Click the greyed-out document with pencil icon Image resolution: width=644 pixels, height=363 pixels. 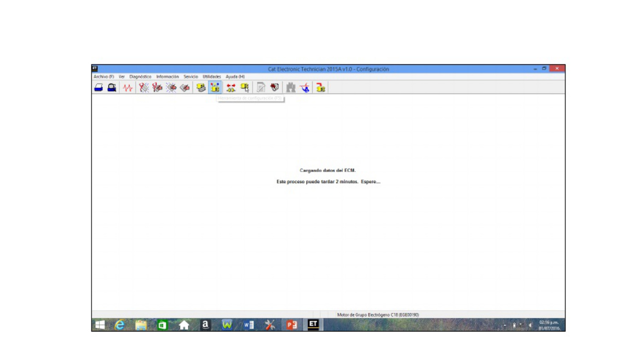coord(261,88)
